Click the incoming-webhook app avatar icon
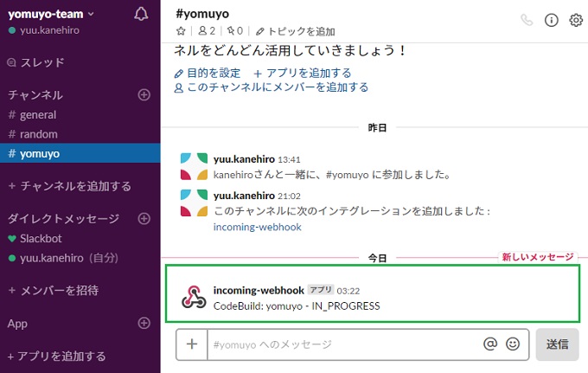This screenshot has height=373, width=588. click(194, 297)
